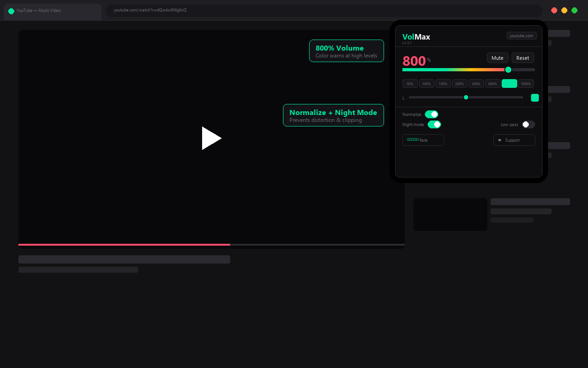
Task: Boost volume to the 1000% preset
Action: 526,84
